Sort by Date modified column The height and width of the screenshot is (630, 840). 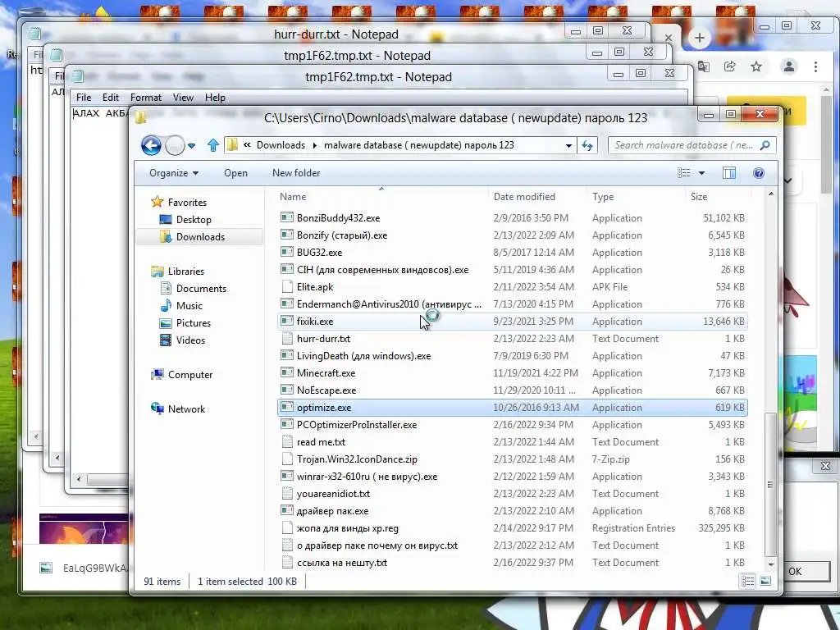[524, 197]
